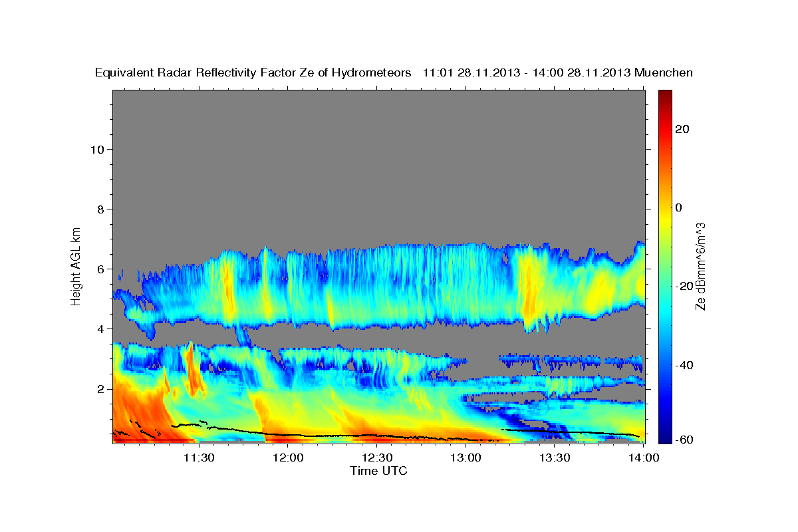The width and height of the screenshot is (798, 532).
Task: Click the height tick label '2'
Action: click(100, 388)
